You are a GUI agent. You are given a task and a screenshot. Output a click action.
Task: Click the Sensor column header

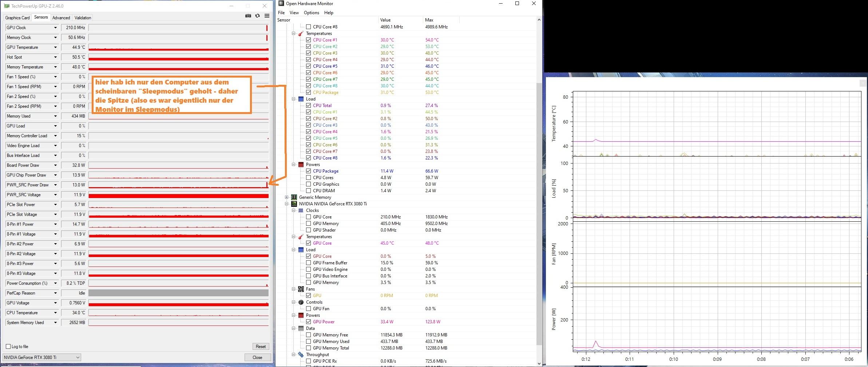(327, 20)
